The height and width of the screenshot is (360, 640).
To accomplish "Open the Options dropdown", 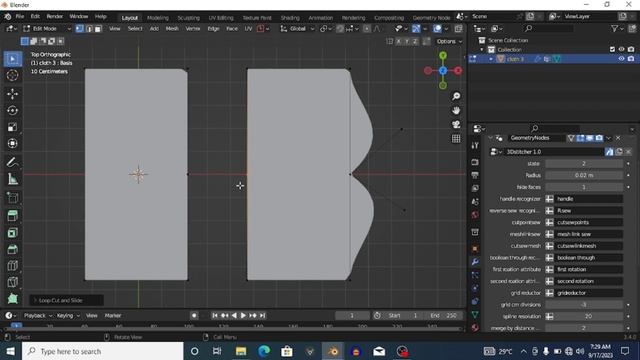I will [449, 41].
